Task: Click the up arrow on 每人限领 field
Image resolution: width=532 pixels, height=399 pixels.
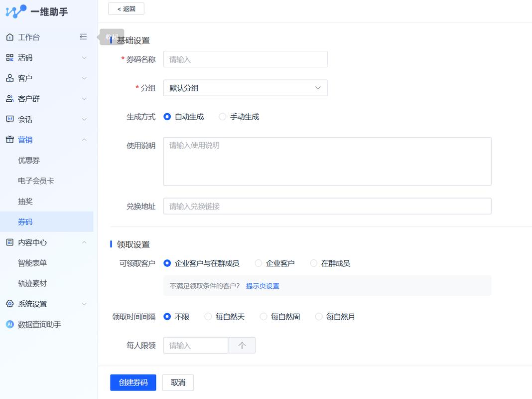Action: pyautogui.click(x=242, y=345)
